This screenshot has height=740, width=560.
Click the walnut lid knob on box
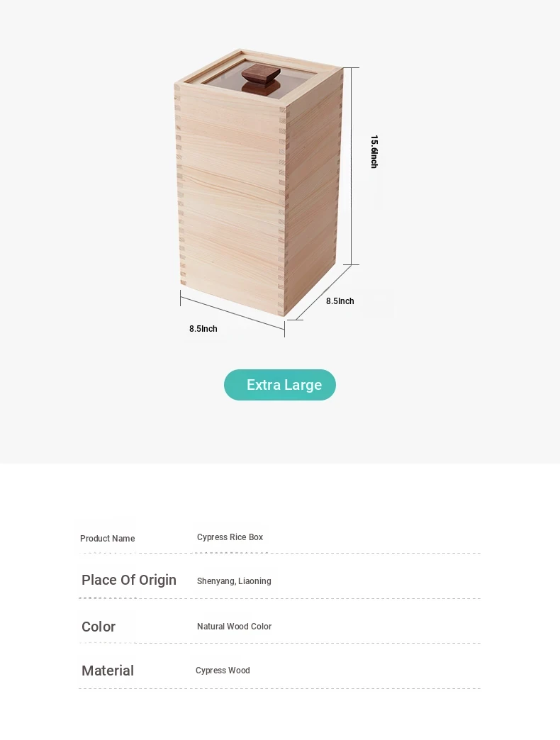click(259, 79)
